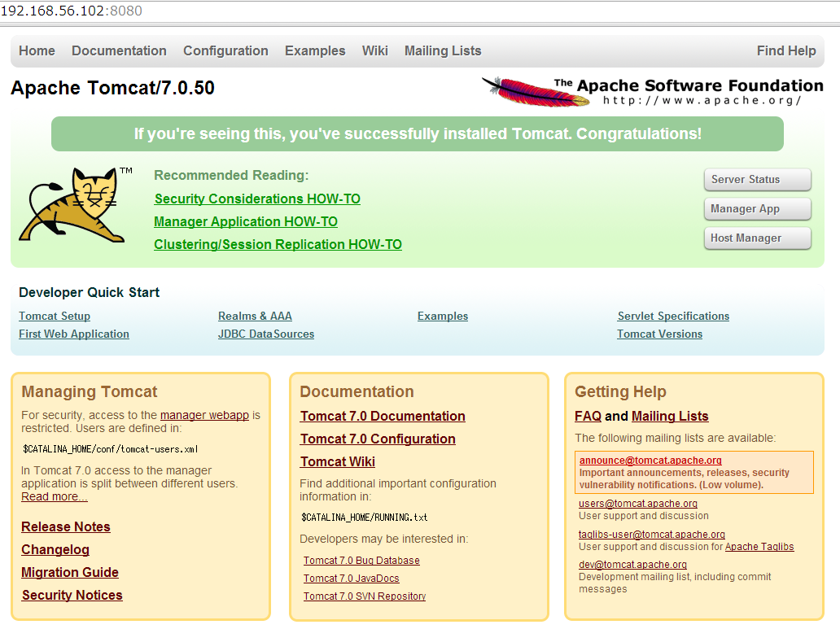Click the http://www.apache.org/ text
Image resolution: width=840 pixels, height=629 pixels.
[702, 101]
